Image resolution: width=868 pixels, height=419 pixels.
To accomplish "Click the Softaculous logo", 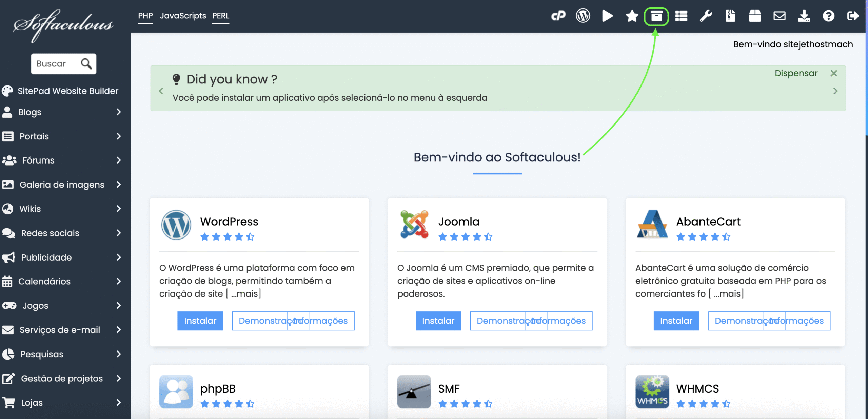I will (x=63, y=26).
